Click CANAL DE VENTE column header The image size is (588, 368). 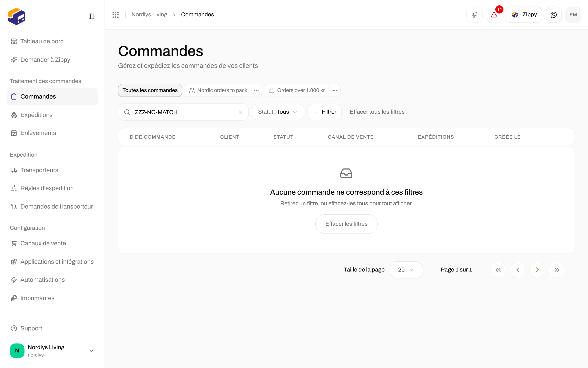coord(351,137)
